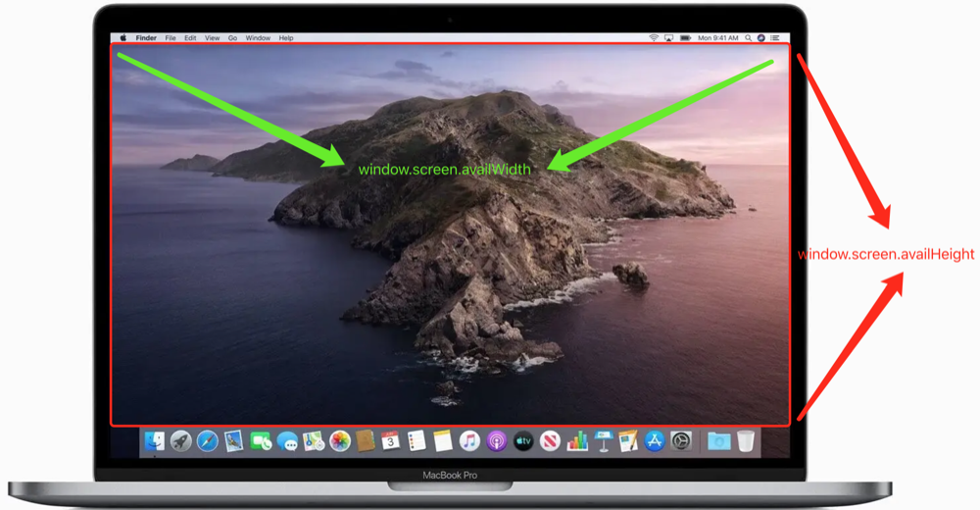Open Calendar app in Dock
This screenshot has width=980, height=510.
(x=390, y=441)
